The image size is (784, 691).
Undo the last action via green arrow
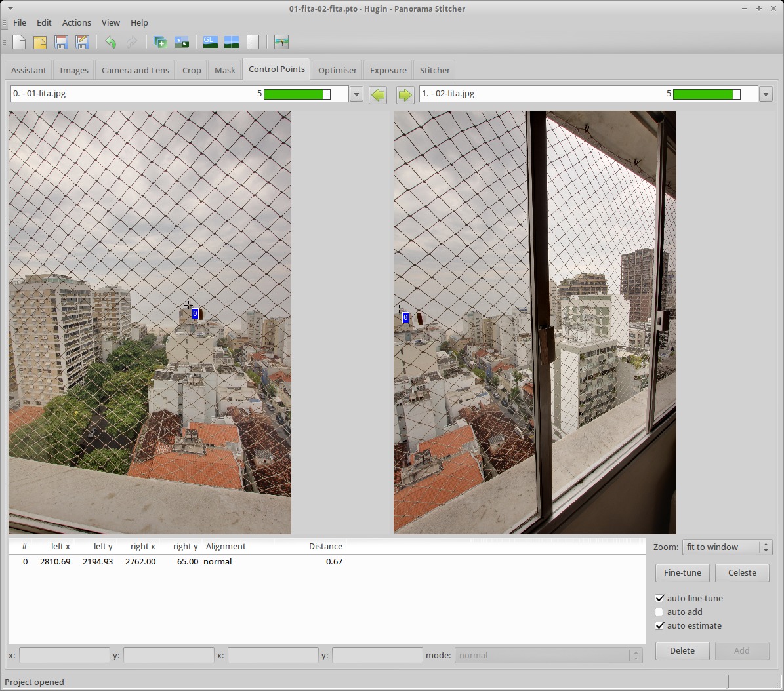[110, 43]
